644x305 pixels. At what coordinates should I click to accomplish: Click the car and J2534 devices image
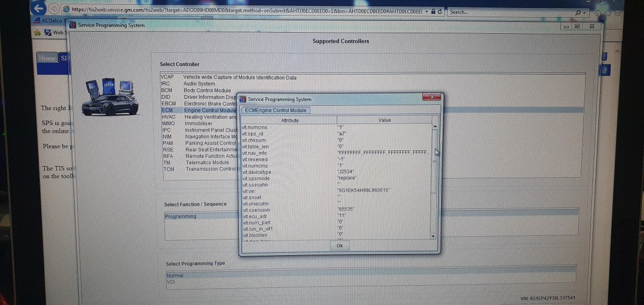tap(110, 98)
